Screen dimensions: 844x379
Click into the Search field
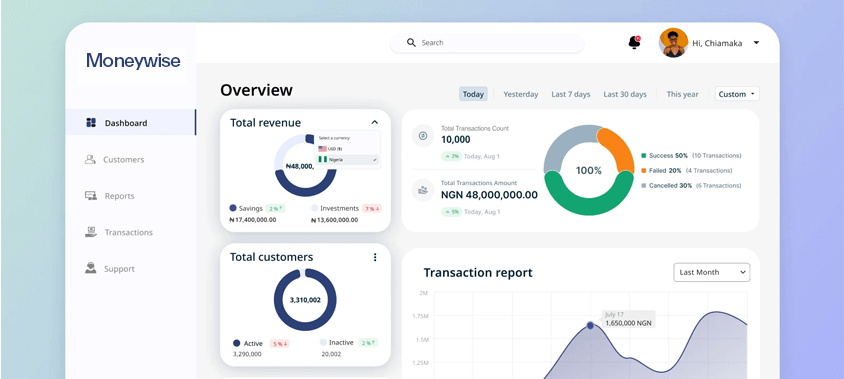tap(487, 43)
